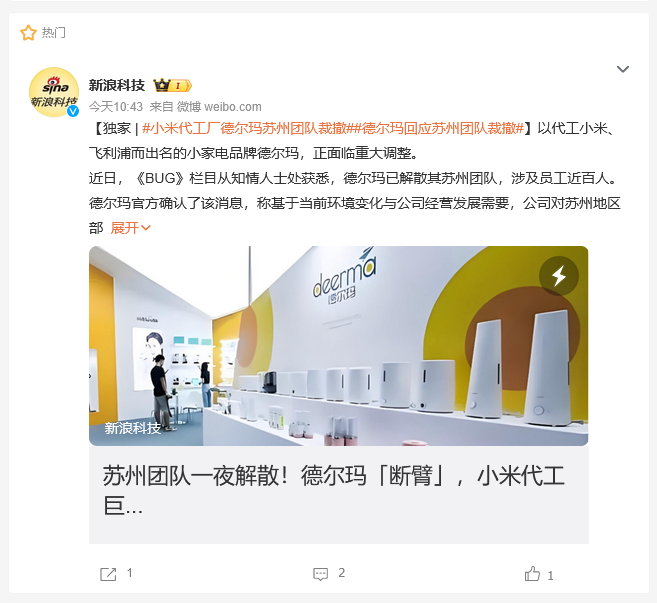Image resolution: width=657 pixels, height=603 pixels.
Task: Open the post options chevron menu
Action: (x=623, y=69)
